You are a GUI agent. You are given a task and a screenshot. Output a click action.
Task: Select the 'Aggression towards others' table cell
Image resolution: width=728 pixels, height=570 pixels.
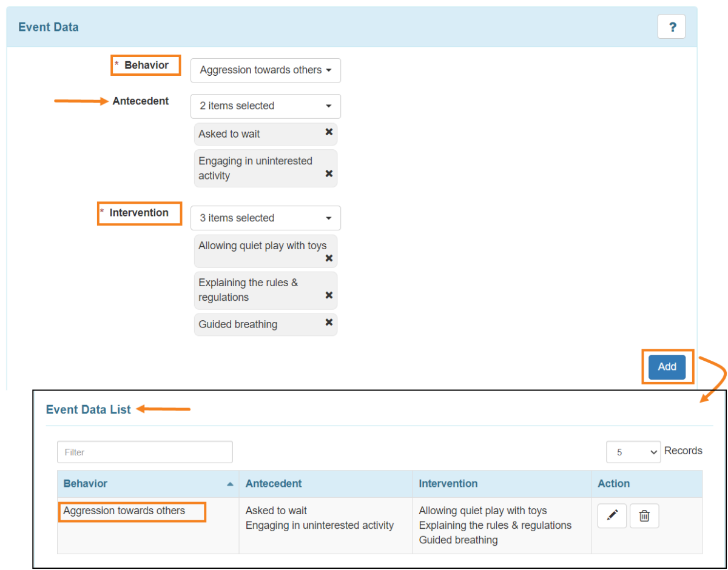[124, 511]
